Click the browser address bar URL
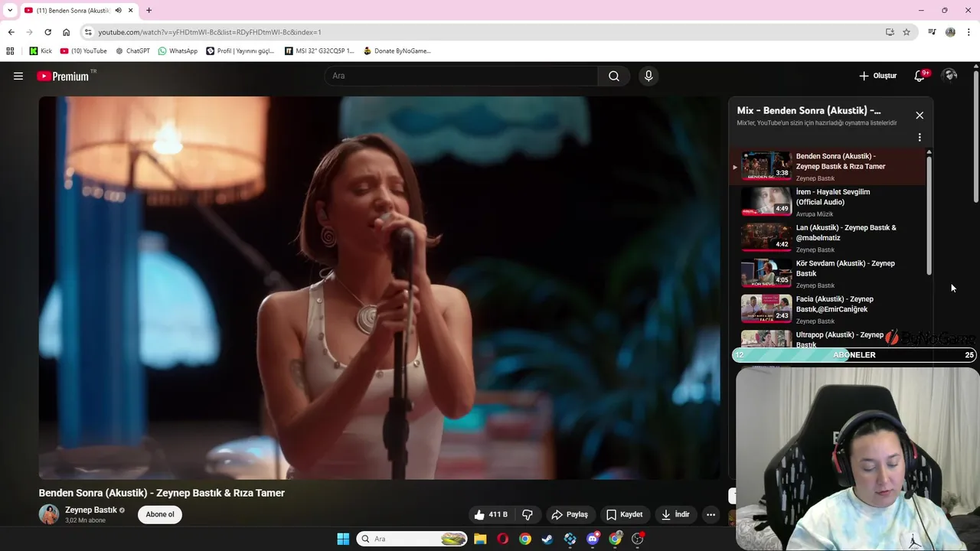 pyautogui.click(x=210, y=32)
